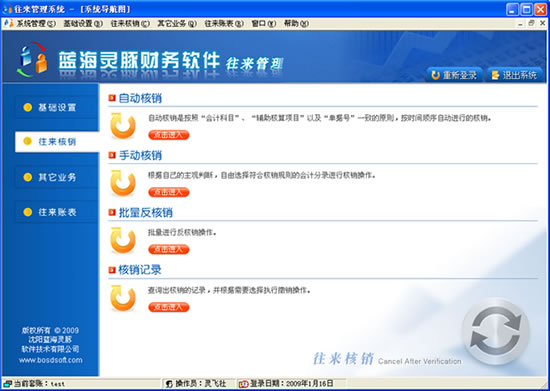The image size is (550, 391).
Task: Select 其它业务 in the left sidebar
Action: point(57,177)
